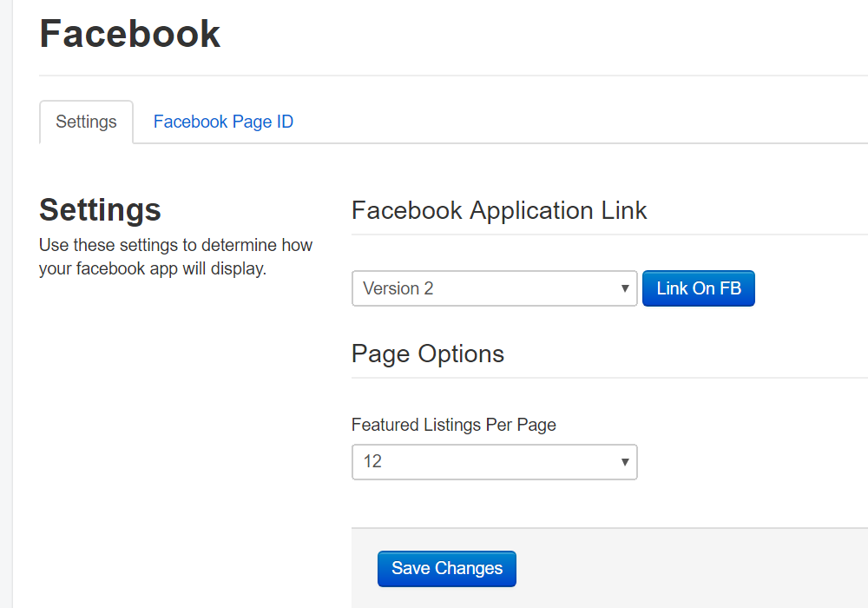Open Featured Listings Per Page dropdown showing 12
The image size is (868, 608).
pyautogui.click(x=495, y=462)
